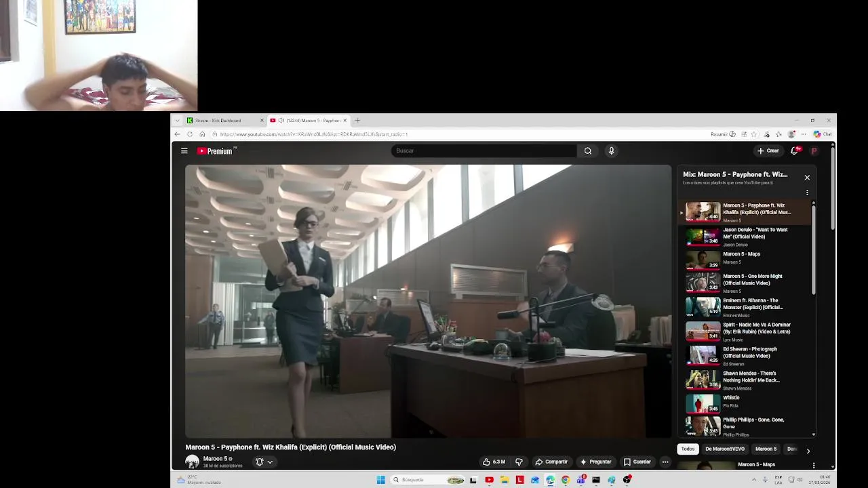Start voice search with microphone icon
This screenshot has width=868, height=488.
click(611, 150)
